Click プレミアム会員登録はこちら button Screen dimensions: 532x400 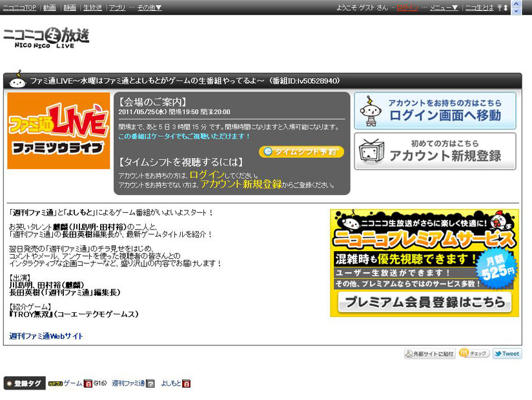(x=424, y=302)
